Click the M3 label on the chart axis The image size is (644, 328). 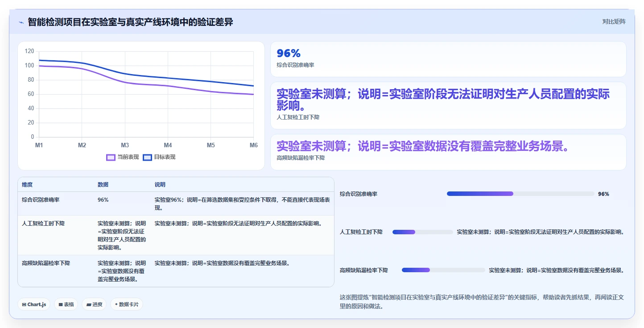(125, 145)
